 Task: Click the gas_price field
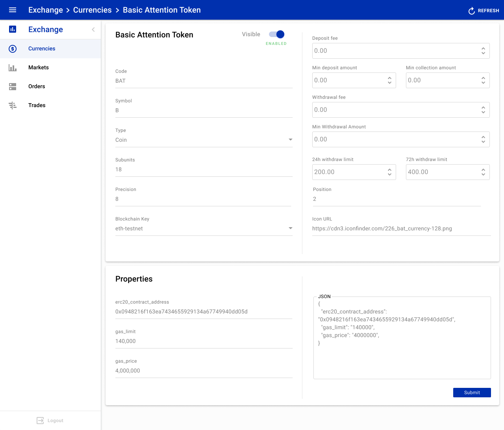pyautogui.click(x=204, y=371)
